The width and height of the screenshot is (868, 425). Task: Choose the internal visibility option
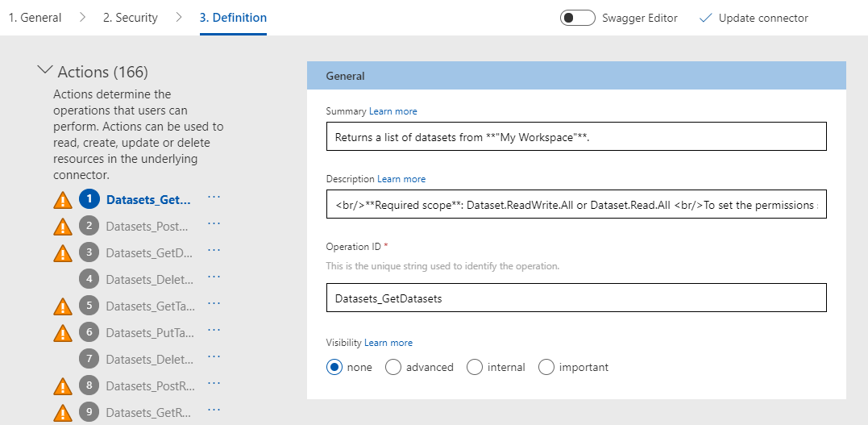point(475,367)
